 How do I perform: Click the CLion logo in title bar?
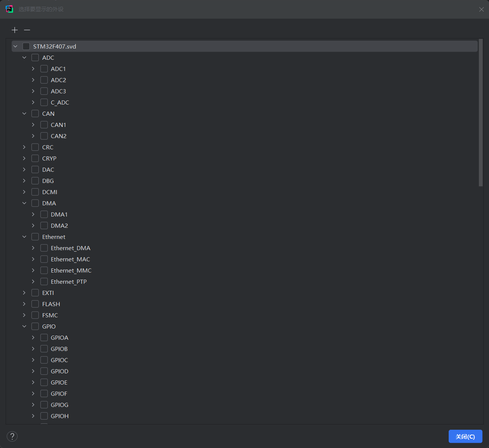pos(9,9)
